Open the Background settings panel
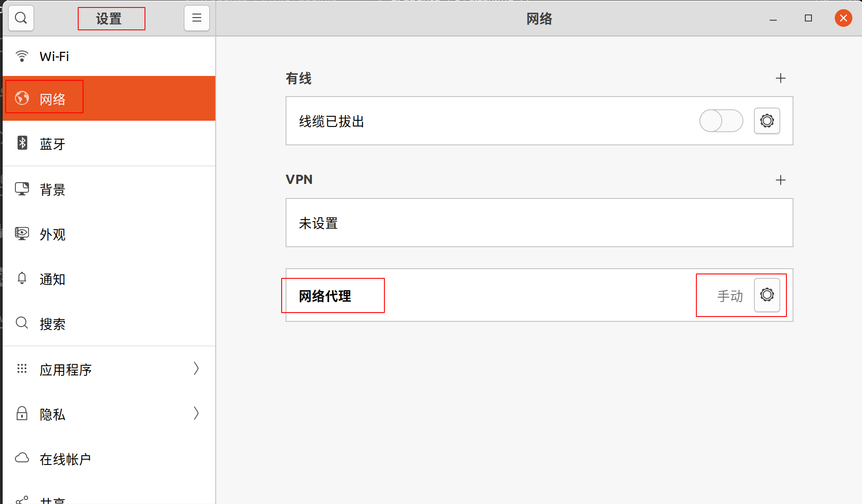 coord(53,190)
